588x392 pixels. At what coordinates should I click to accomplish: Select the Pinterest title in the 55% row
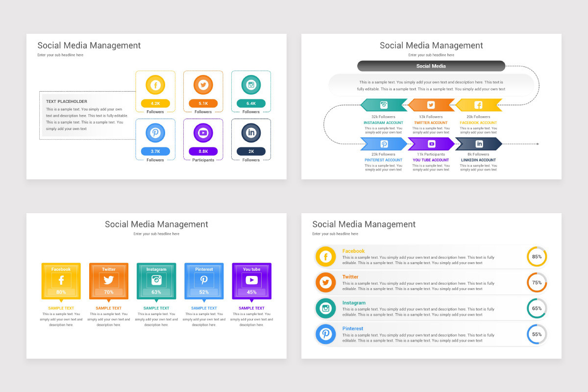click(353, 329)
